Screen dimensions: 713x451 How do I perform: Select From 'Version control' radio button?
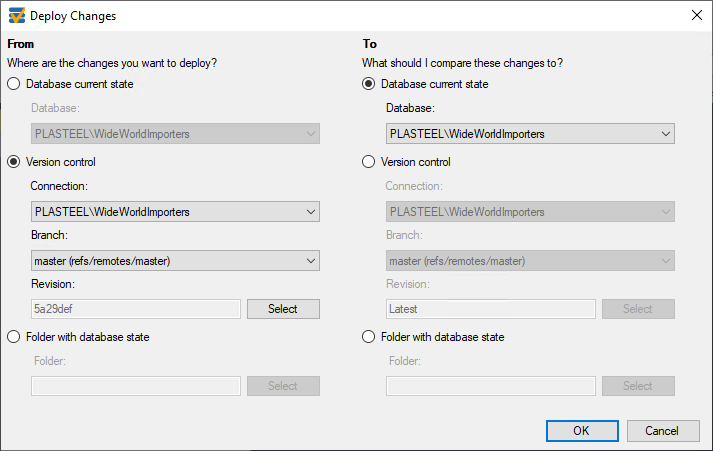point(14,162)
